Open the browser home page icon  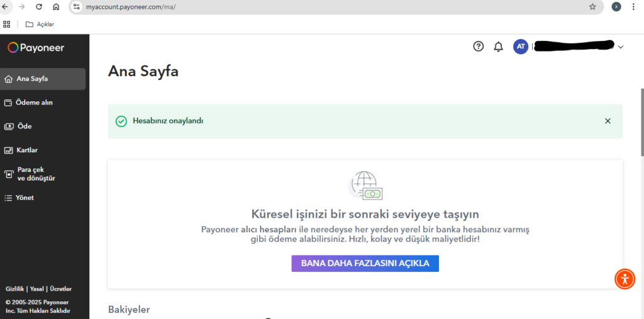click(56, 6)
